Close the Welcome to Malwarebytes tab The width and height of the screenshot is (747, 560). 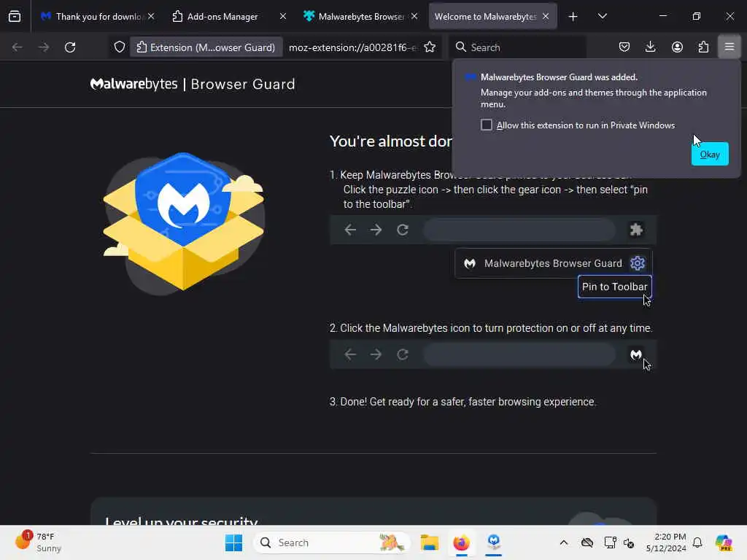pos(546,16)
